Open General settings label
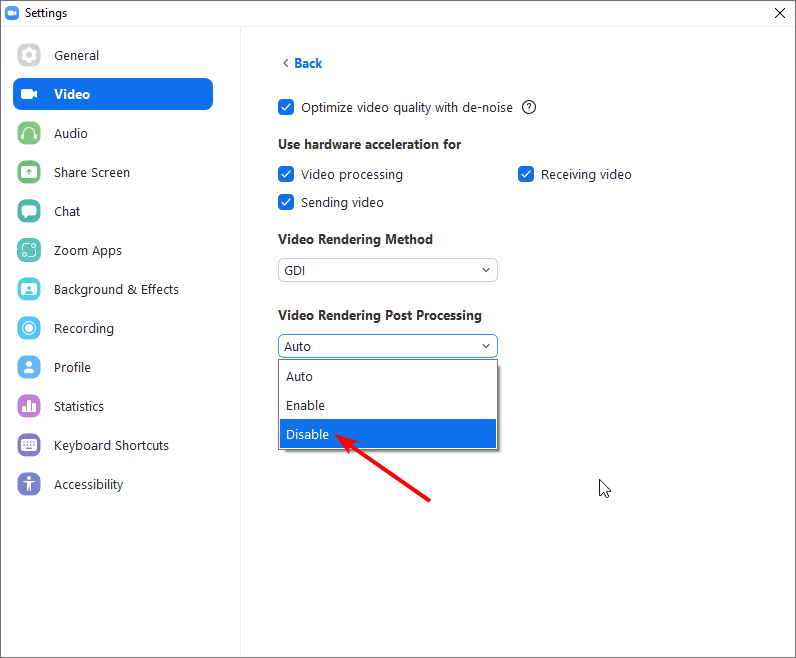This screenshot has width=796, height=658. pos(77,55)
